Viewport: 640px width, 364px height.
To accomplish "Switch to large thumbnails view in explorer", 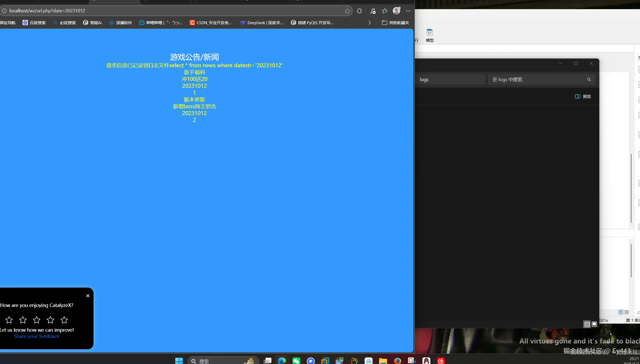I will (x=594, y=324).
